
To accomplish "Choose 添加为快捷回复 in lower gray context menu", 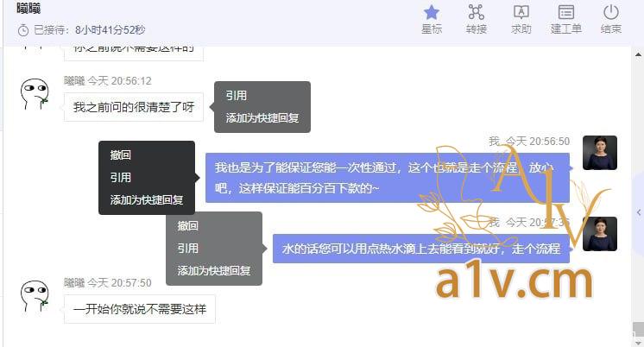I will pyautogui.click(x=214, y=271).
